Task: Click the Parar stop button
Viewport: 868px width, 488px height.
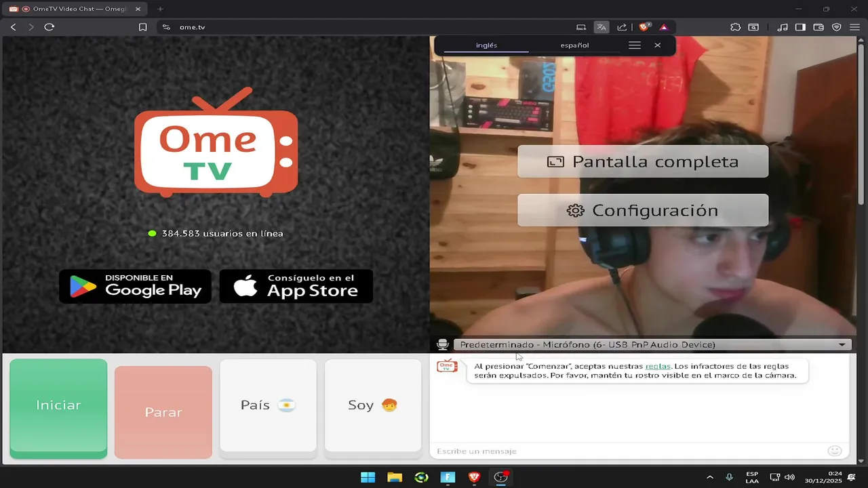Action: 163,412
